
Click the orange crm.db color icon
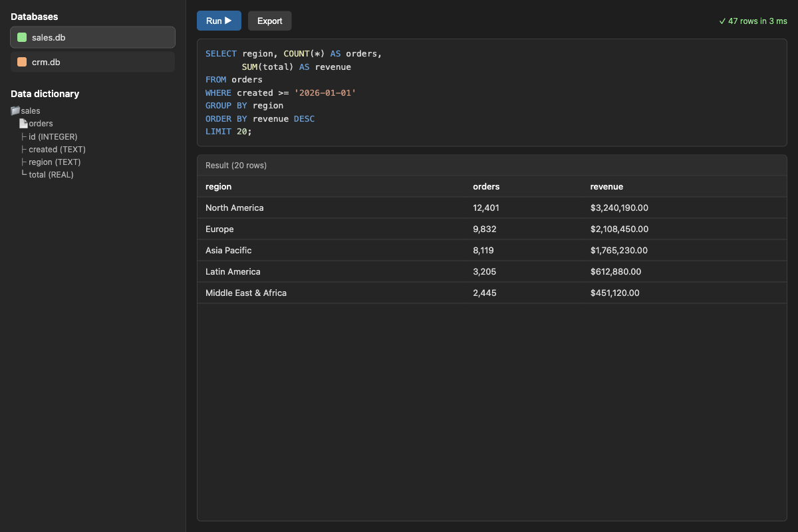22,62
